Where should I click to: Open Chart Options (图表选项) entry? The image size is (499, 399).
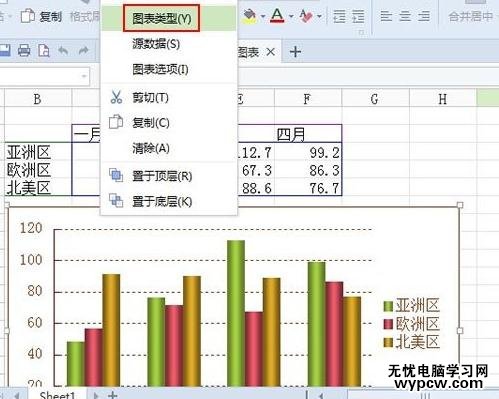[169, 69]
